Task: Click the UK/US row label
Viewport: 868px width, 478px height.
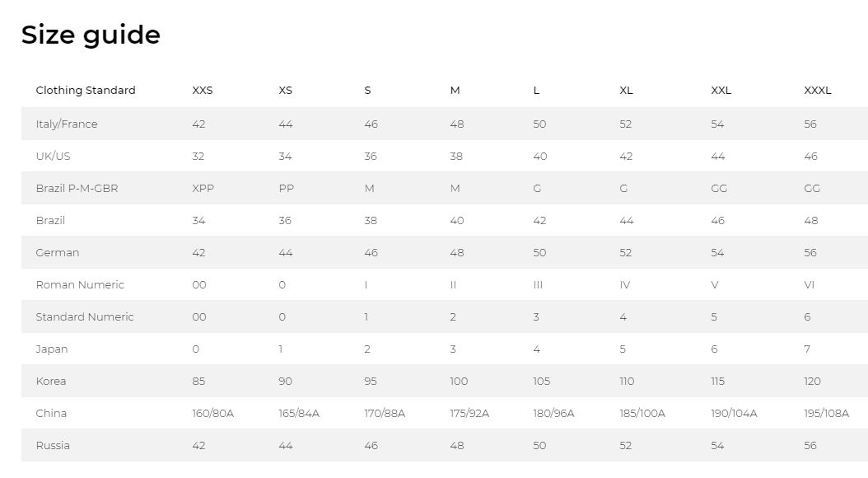Action: [54, 157]
